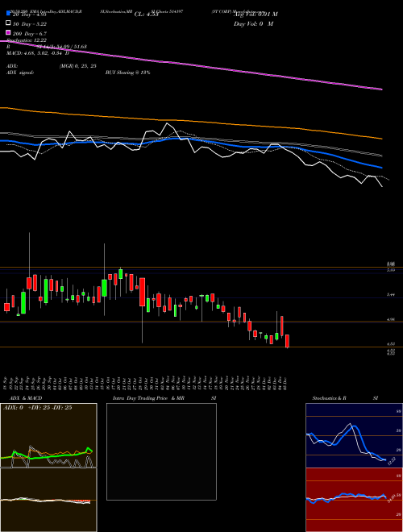Open the dark blue Stochastics chart panel
This screenshot has width=403, height=532.
click(x=354, y=435)
